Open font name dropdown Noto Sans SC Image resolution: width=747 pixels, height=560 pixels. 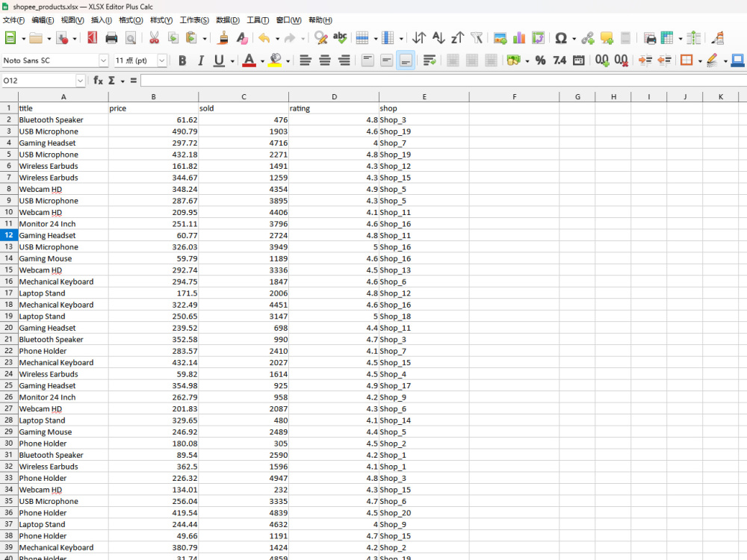103,60
